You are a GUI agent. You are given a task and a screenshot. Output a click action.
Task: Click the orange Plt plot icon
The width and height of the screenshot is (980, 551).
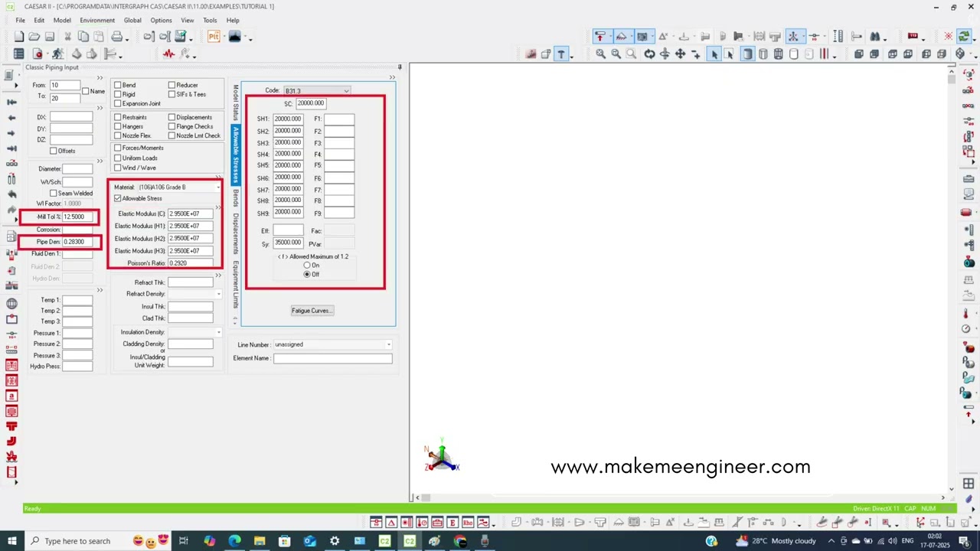tap(214, 37)
